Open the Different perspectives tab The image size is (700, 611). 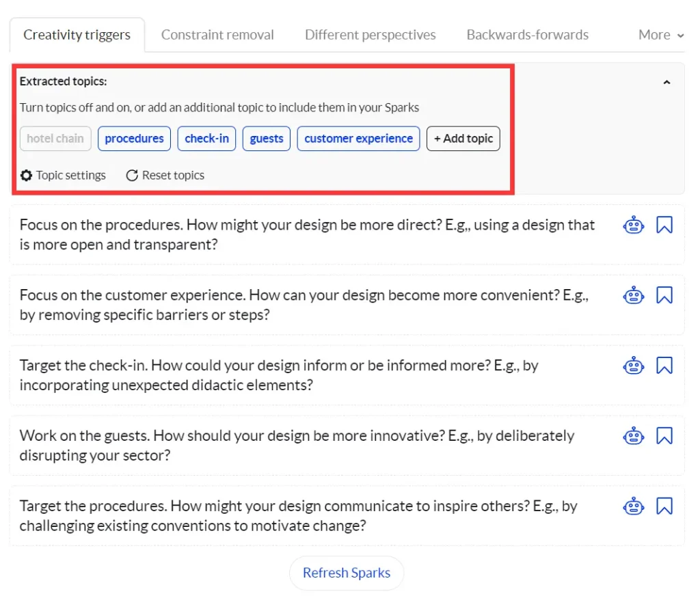pos(370,35)
